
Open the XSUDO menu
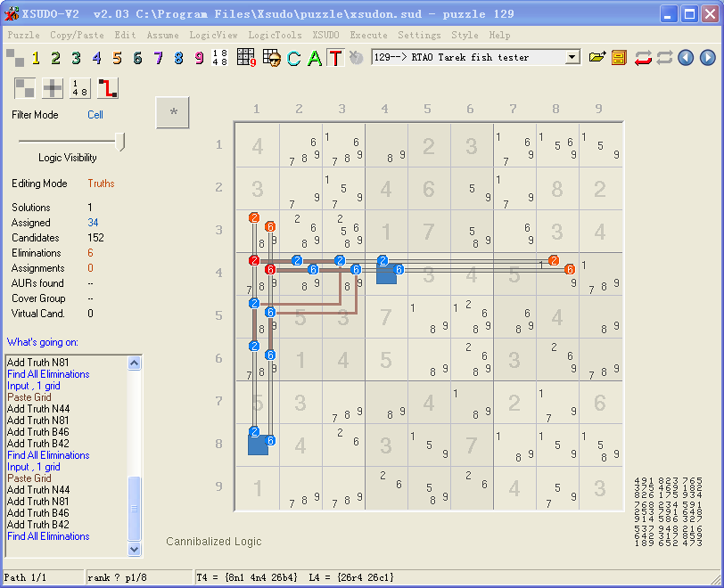325,35
